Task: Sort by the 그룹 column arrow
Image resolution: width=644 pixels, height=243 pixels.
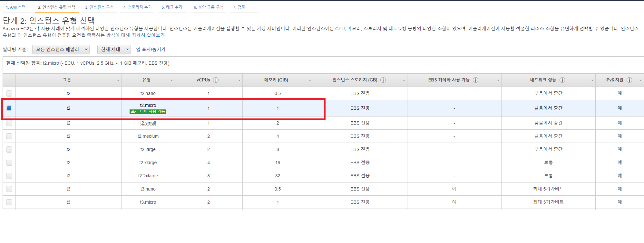Action: [118, 80]
